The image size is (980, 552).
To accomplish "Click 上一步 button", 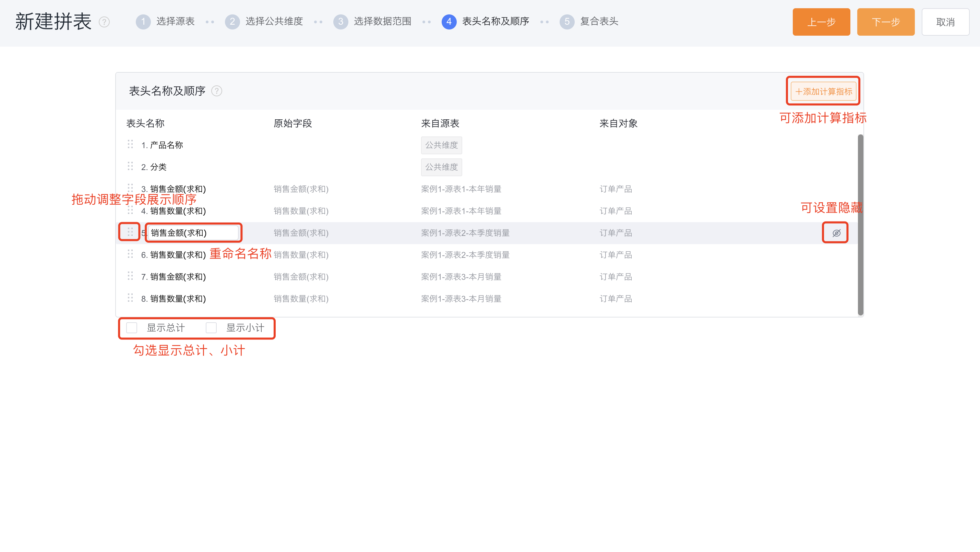I will click(x=821, y=22).
